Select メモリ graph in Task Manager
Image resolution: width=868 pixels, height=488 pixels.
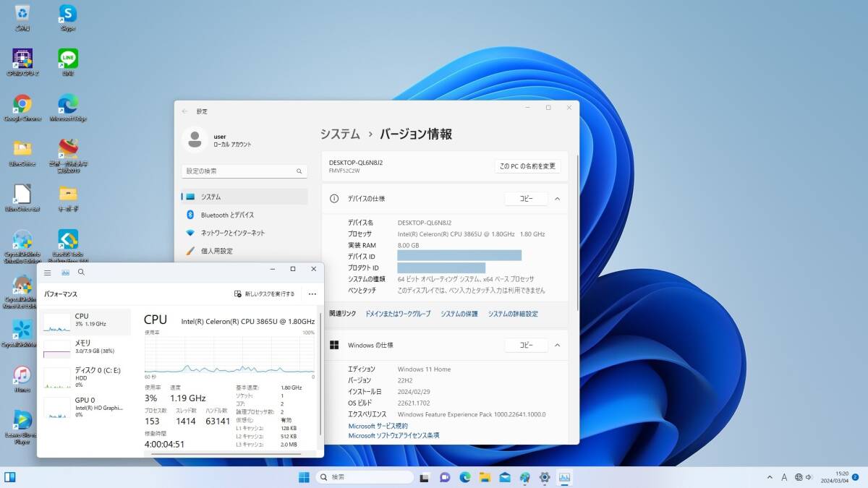[83, 346]
